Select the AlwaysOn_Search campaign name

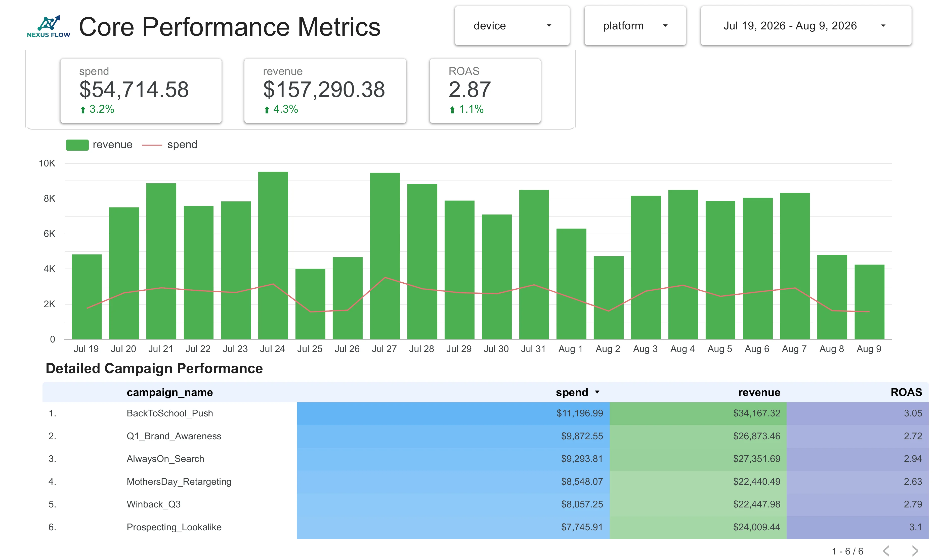165,459
